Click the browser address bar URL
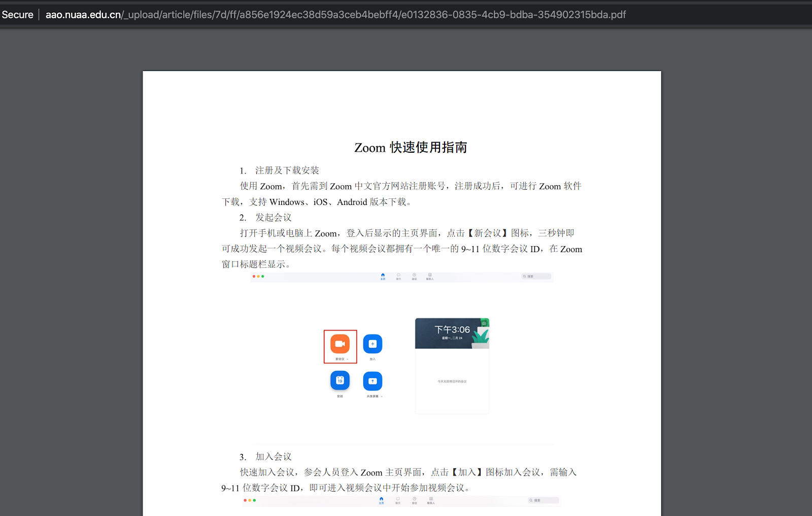812x516 pixels. pos(335,15)
